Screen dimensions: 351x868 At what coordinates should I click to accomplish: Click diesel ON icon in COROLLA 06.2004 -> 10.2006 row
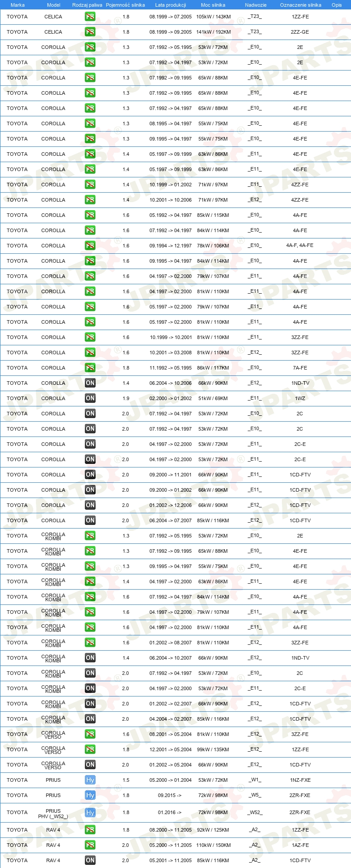pos(90,383)
